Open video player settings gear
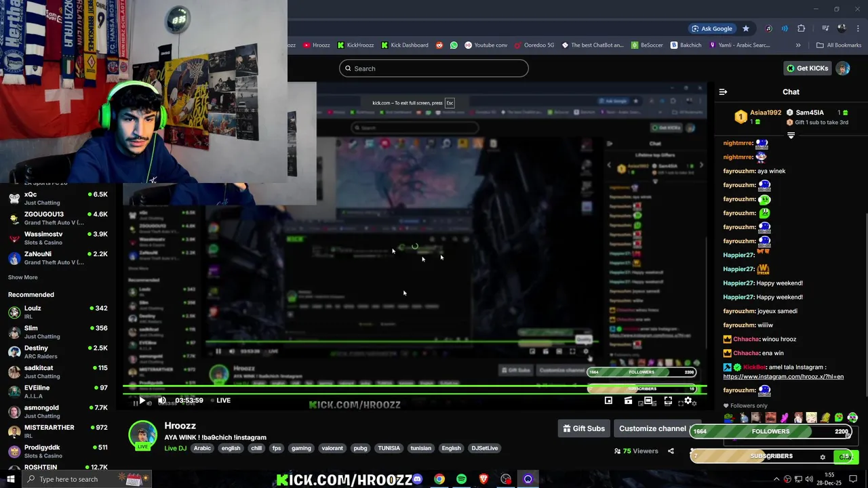 tap(688, 401)
